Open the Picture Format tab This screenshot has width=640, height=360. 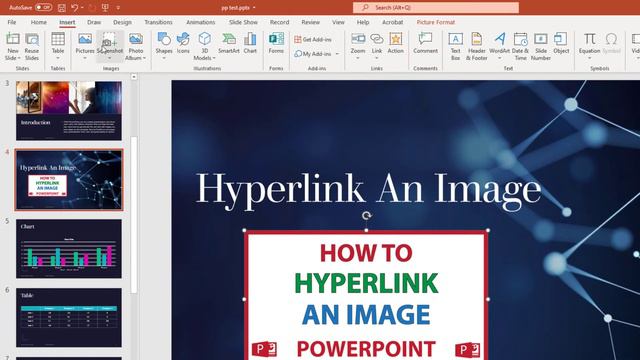[x=436, y=22]
